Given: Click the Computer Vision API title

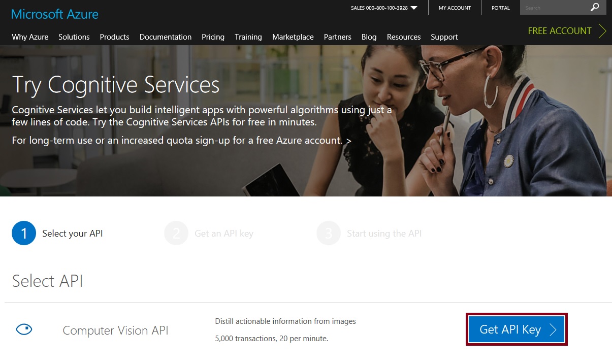Looking at the screenshot, I should pos(115,330).
